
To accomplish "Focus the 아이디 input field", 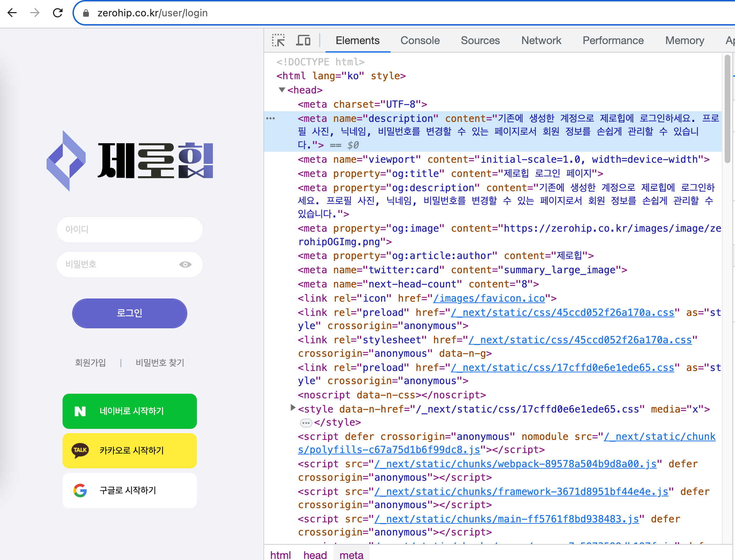I will coord(129,230).
